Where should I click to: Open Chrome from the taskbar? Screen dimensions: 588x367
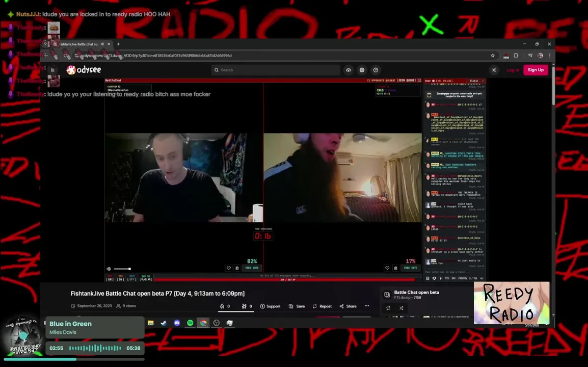pyautogui.click(x=203, y=323)
